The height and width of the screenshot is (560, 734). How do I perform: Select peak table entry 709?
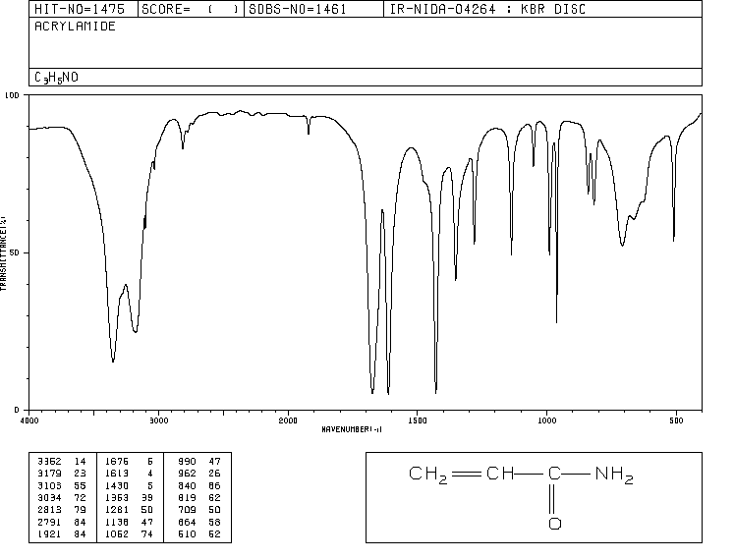click(187, 510)
